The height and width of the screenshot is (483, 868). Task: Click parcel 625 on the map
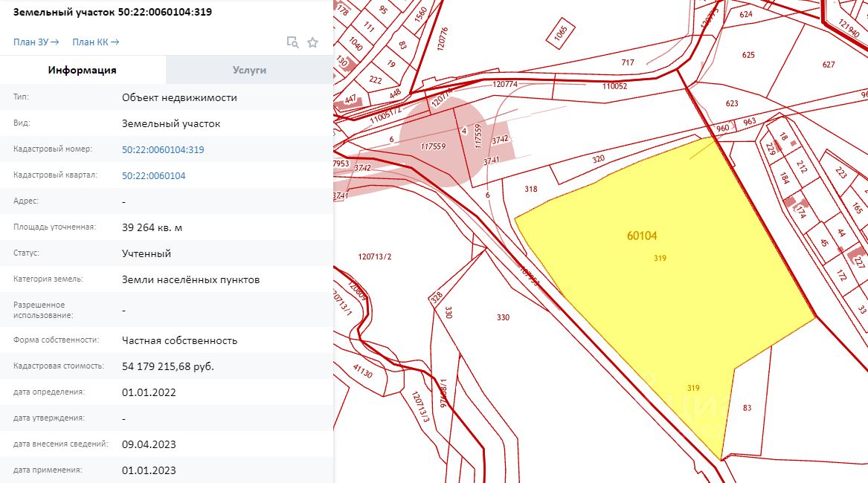748,55
